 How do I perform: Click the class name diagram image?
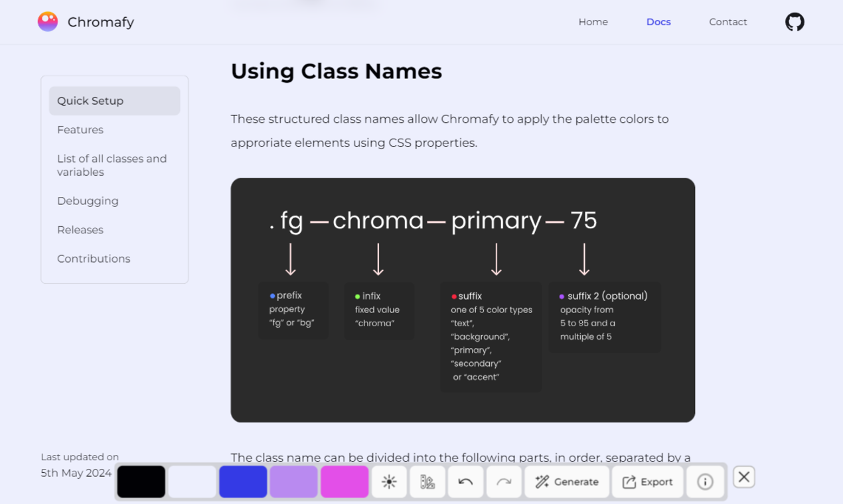(463, 300)
